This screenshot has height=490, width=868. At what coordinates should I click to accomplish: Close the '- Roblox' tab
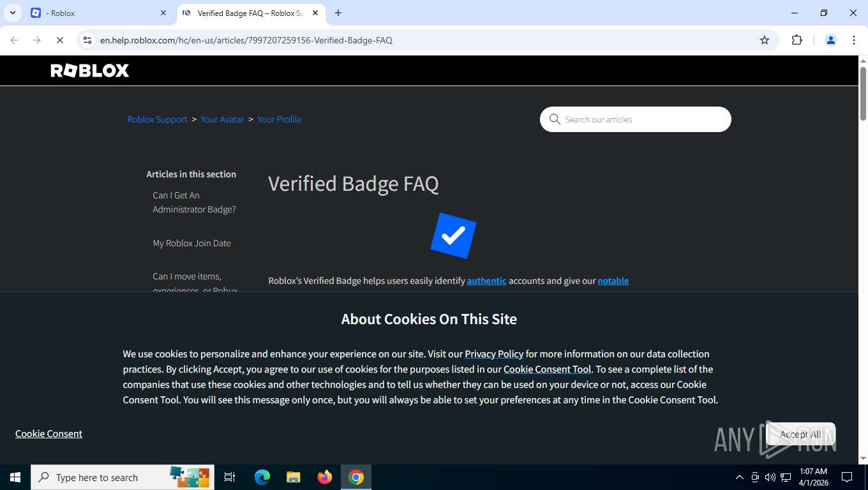[x=163, y=13]
